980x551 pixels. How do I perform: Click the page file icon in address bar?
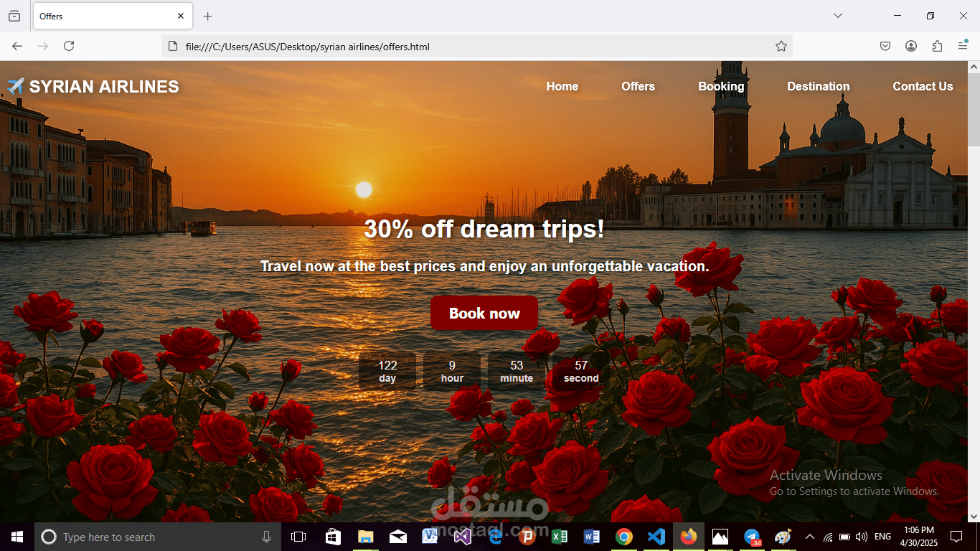[172, 46]
